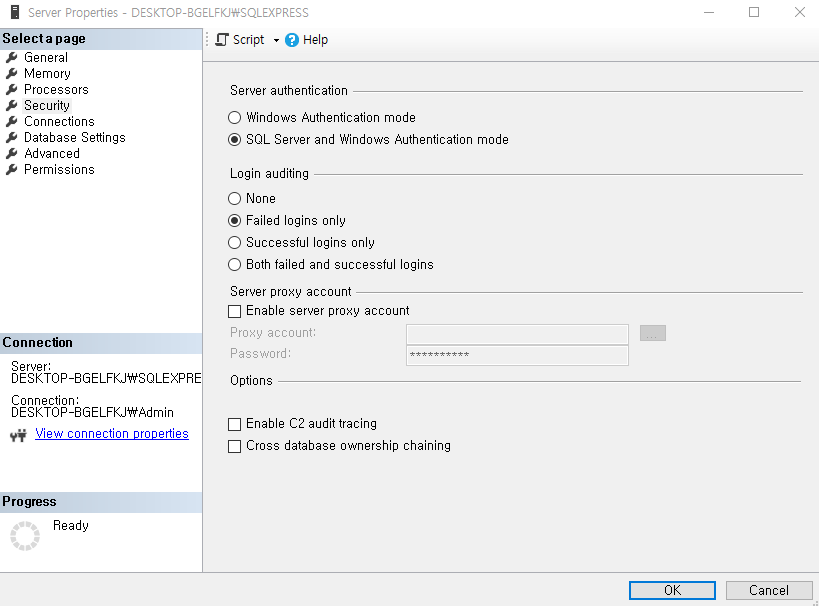
Task: Maximize the Server Properties window
Action: pos(754,12)
